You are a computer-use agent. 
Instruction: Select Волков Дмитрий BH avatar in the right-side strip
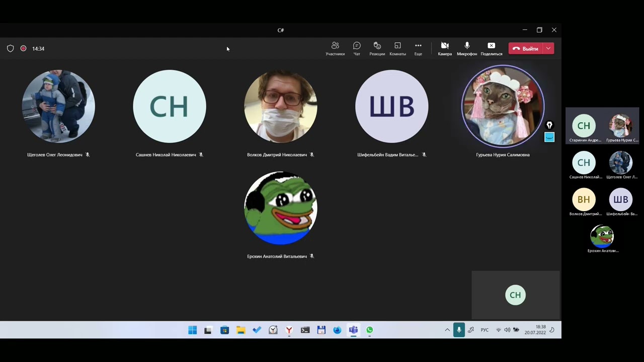click(x=584, y=200)
